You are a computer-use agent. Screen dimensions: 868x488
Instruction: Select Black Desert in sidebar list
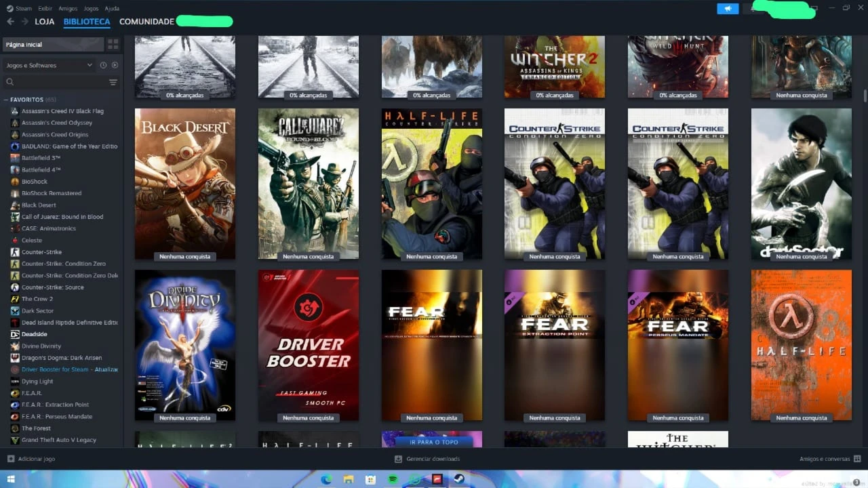pos(39,205)
